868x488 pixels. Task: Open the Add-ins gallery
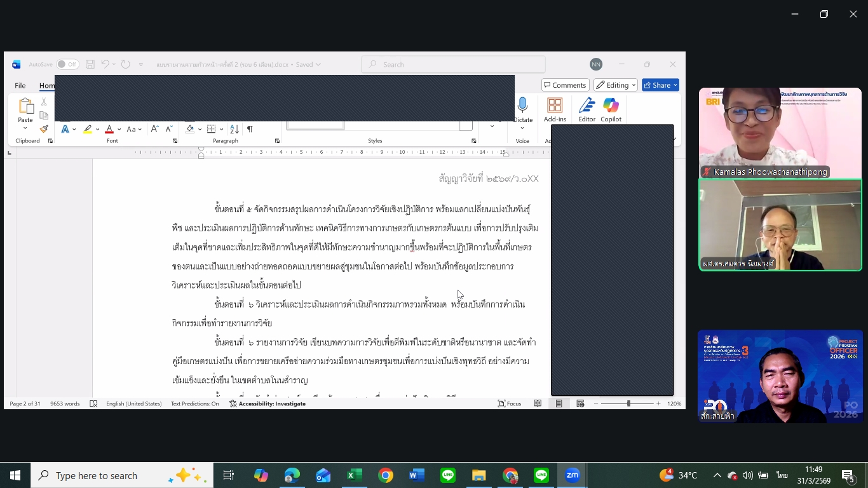(x=555, y=109)
